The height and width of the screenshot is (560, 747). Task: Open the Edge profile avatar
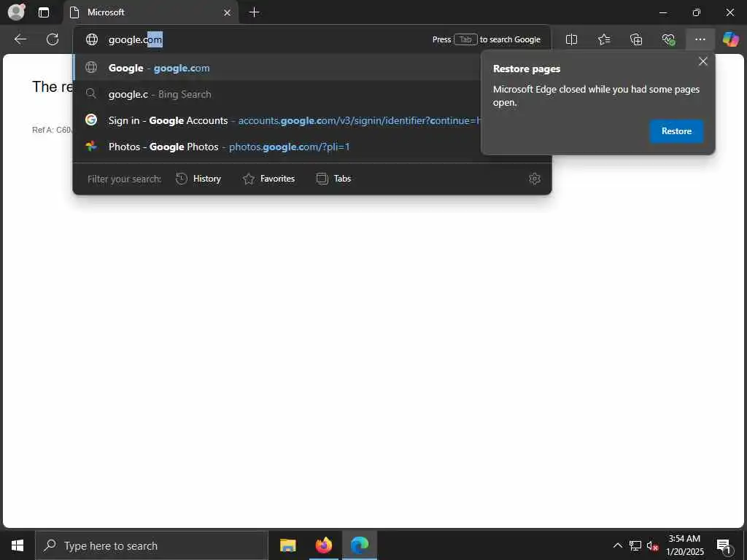(x=16, y=12)
